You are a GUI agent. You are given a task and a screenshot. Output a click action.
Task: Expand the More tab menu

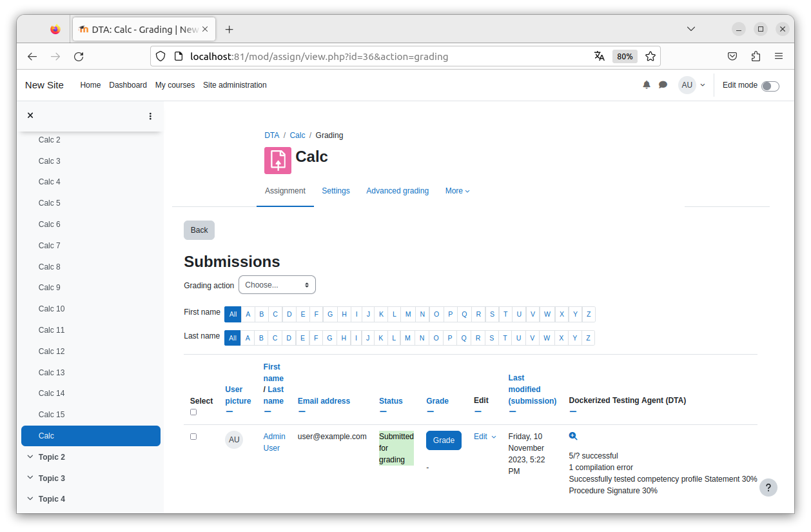click(x=457, y=191)
